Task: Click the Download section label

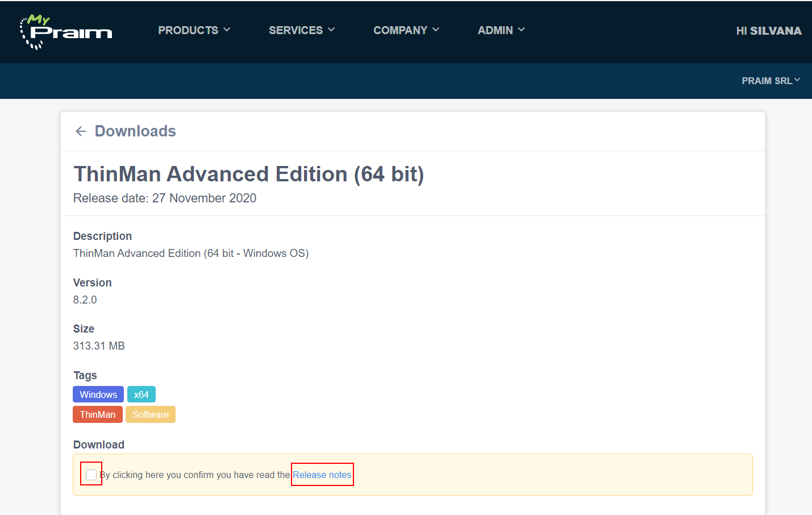Action: 99,445
